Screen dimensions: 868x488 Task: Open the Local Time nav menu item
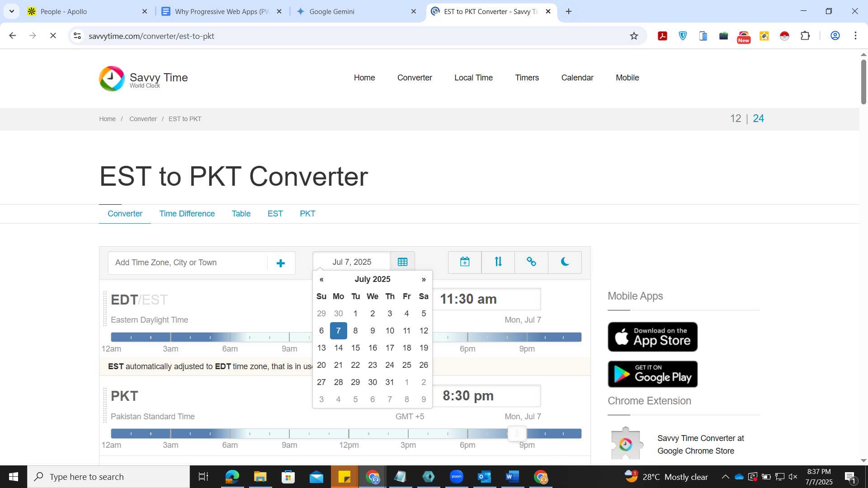(473, 78)
